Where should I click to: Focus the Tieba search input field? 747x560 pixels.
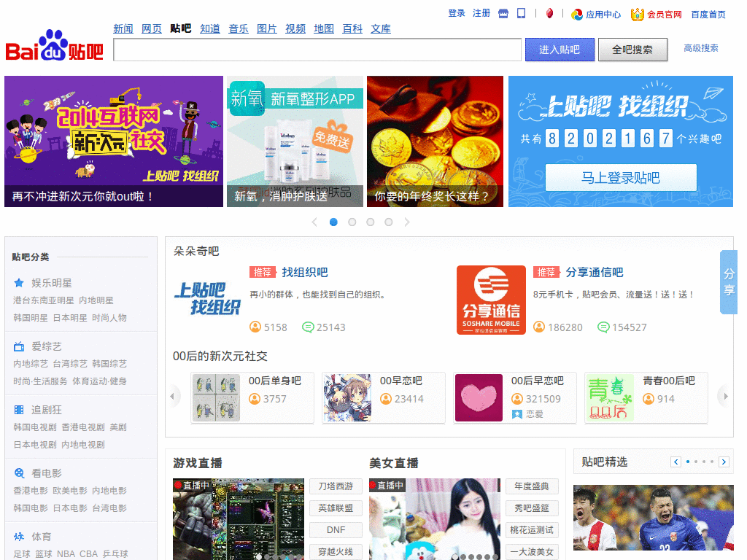(317, 50)
